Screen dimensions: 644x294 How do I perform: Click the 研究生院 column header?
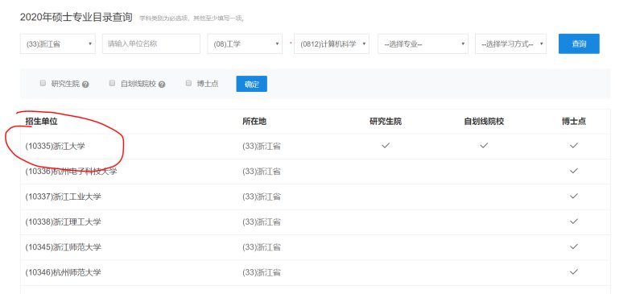coord(386,122)
